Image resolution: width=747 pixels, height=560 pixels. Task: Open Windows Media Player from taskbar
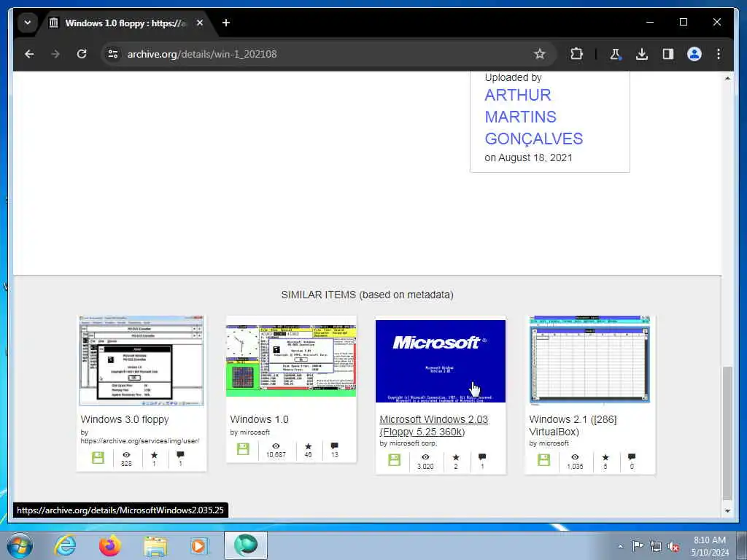click(x=199, y=545)
